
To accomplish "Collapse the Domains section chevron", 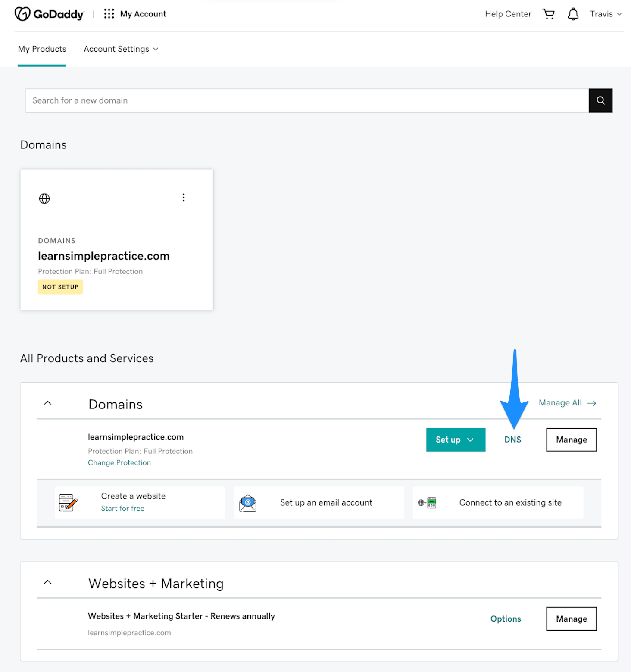I will coord(48,403).
